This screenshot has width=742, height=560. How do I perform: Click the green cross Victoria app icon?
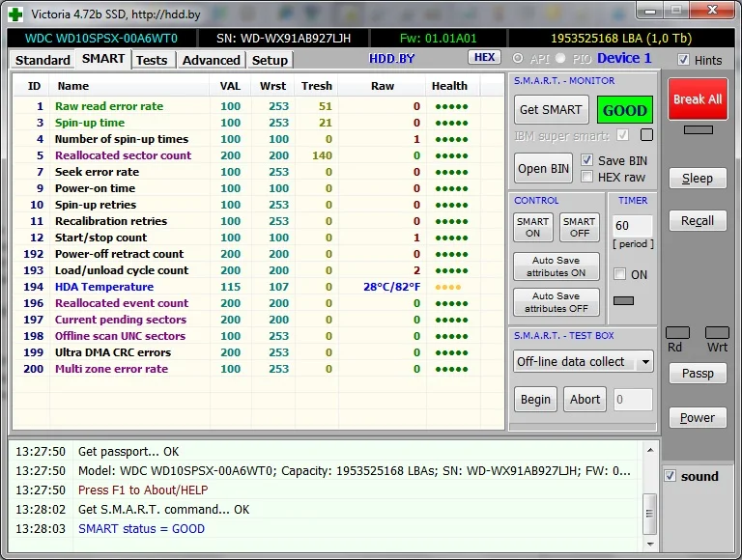click(x=14, y=13)
